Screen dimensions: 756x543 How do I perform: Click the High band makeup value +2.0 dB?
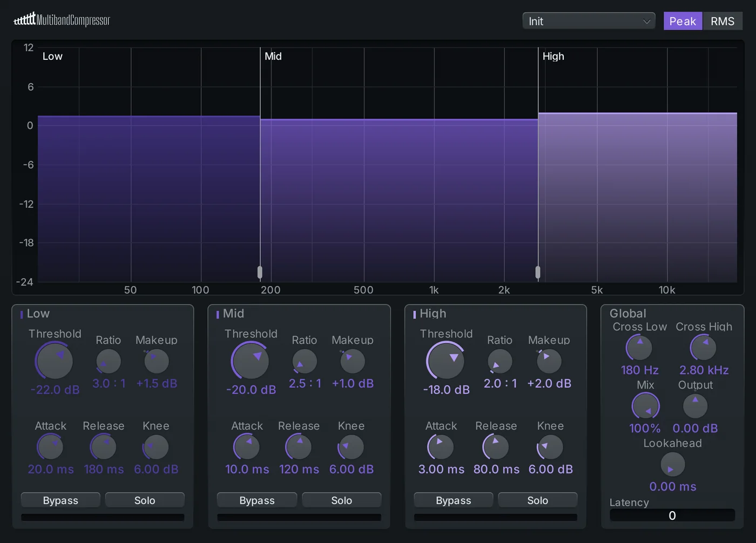click(549, 383)
